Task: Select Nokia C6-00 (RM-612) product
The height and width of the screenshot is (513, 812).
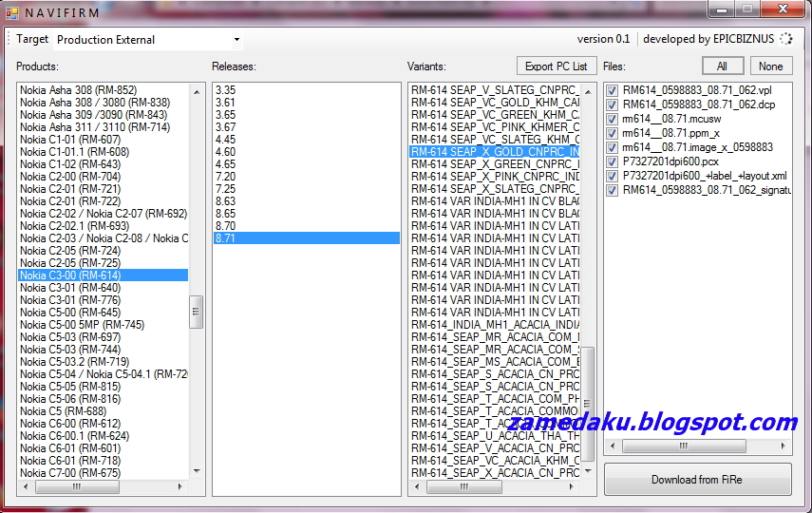Action: [x=104, y=424]
